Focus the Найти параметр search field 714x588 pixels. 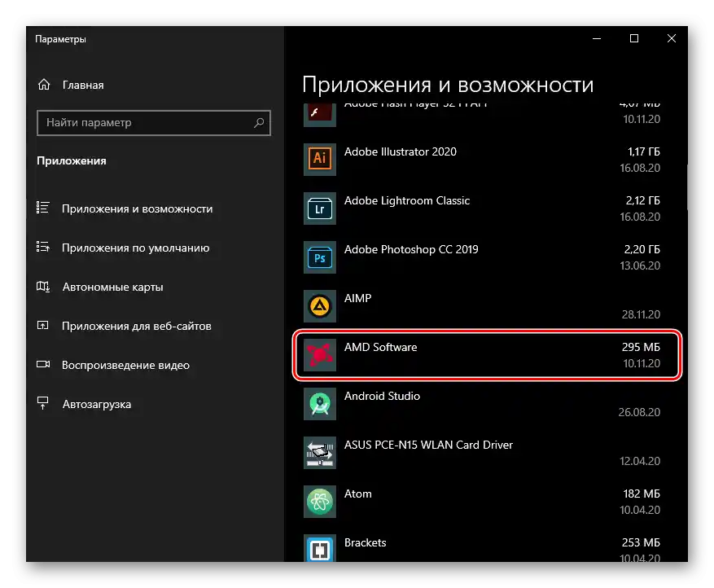154,122
